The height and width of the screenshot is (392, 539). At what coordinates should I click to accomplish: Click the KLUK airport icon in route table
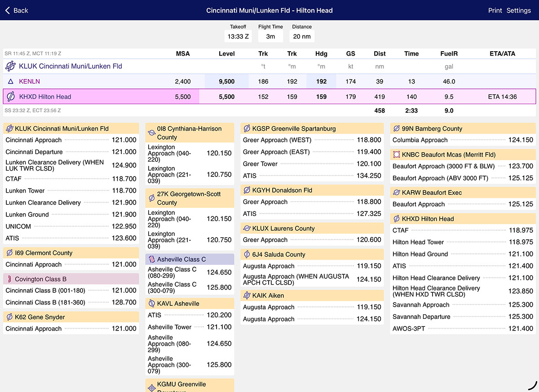pos(10,66)
